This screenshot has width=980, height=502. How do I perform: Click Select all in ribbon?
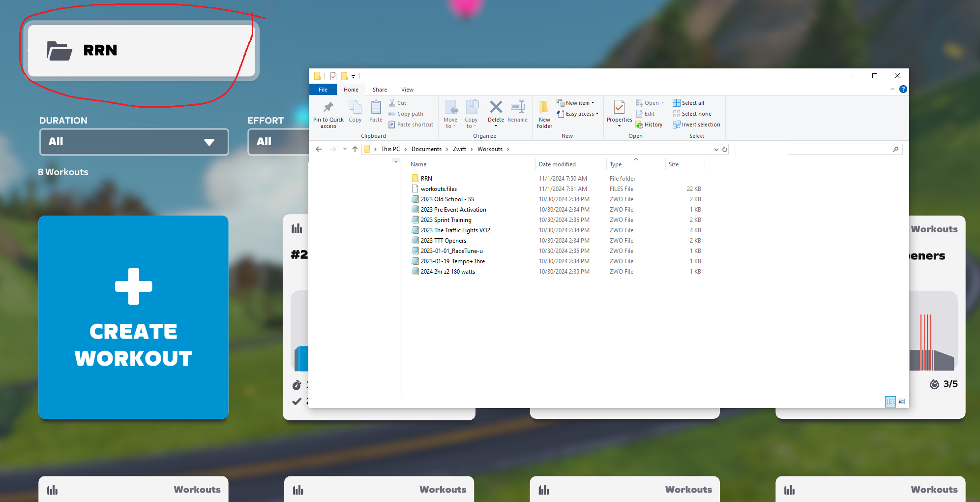689,103
